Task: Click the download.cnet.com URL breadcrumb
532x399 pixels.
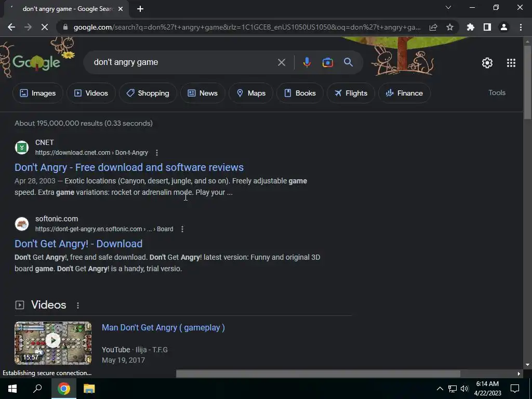Action: click(91, 153)
